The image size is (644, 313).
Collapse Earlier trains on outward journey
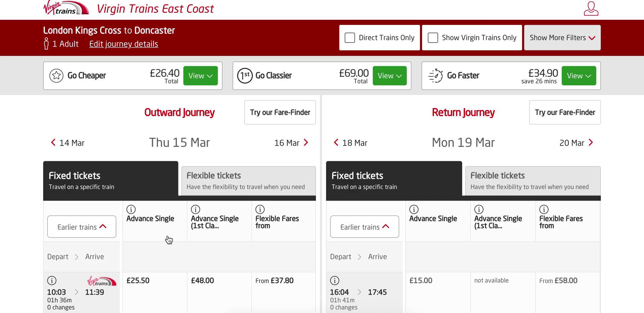pyautogui.click(x=82, y=227)
